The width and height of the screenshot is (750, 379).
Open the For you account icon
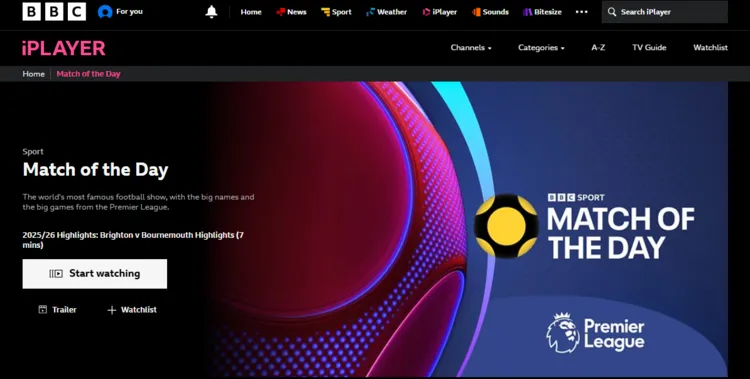pyautogui.click(x=105, y=12)
